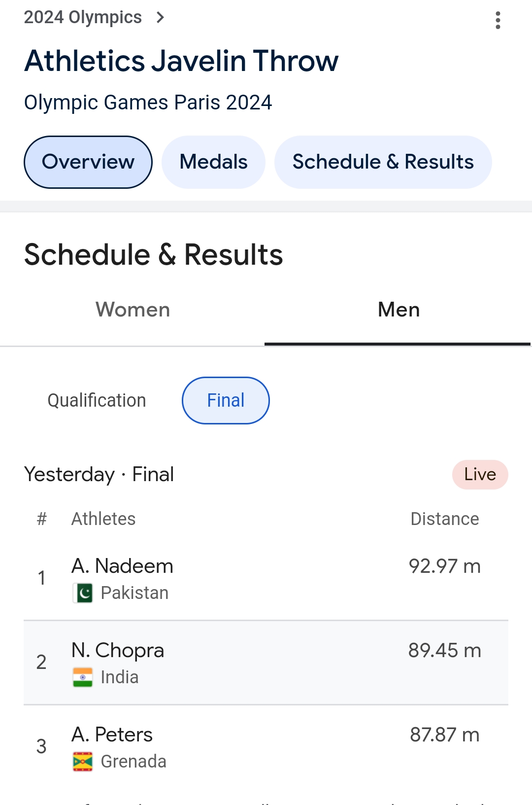
Task: Tap the Grenada flag icon
Action: [x=83, y=762]
